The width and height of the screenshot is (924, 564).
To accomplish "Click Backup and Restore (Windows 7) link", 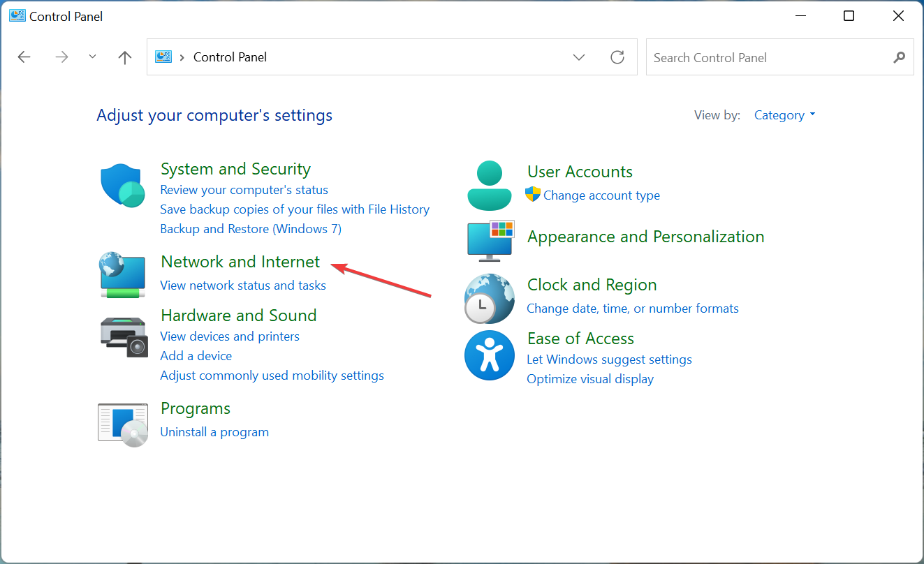I will pyautogui.click(x=251, y=229).
